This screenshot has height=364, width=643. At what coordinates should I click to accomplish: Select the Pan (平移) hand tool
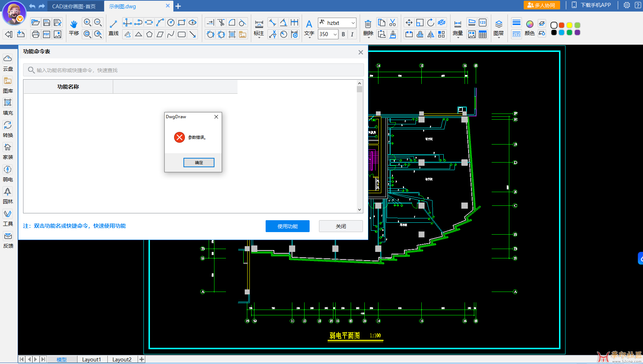tap(74, 27)
